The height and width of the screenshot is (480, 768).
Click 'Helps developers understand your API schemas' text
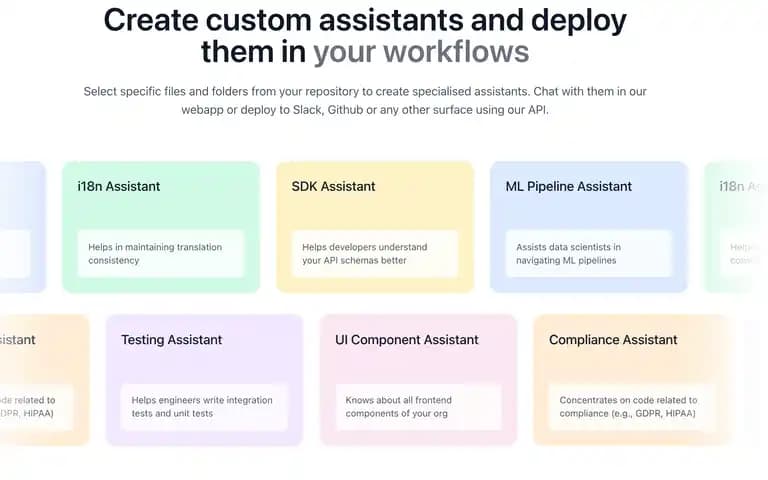coord(365,254)
